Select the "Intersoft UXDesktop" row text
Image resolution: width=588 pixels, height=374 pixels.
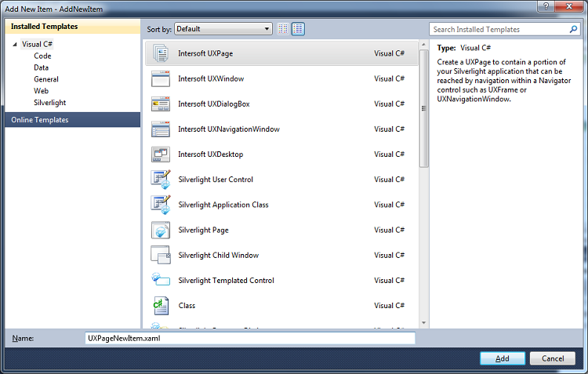[x=210, y=154]
